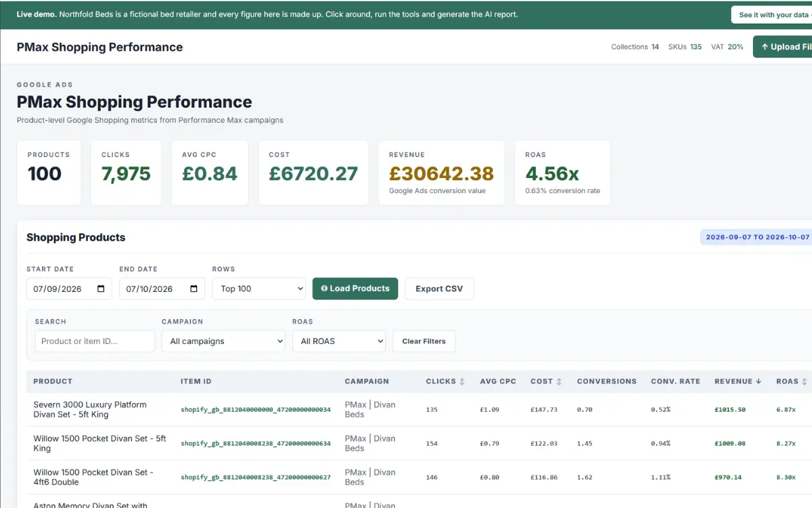
Task: Click the Products 100 stat card
Action: (x=49, y=173)
